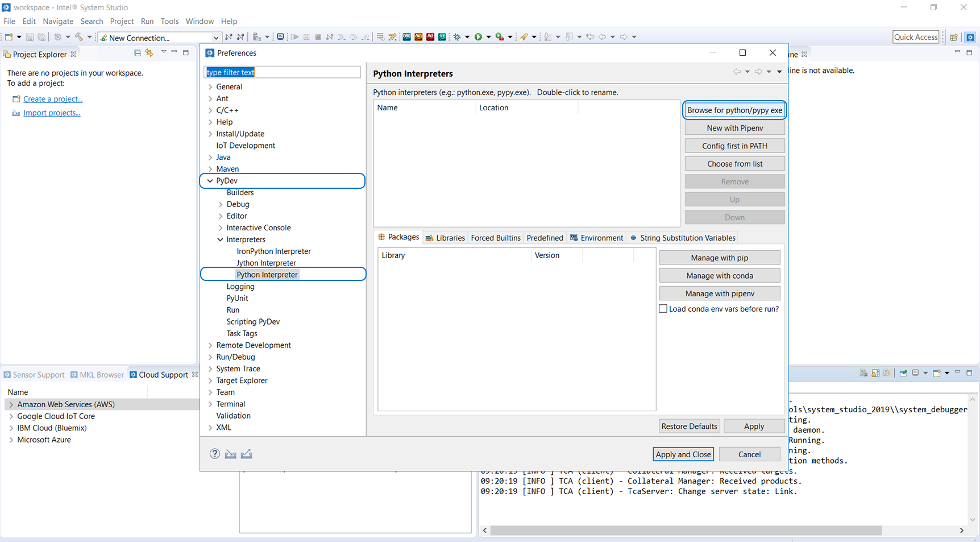The image size is (980, 542).
Task: Click the Quick Access search field
Action: [x=916, y=37]
